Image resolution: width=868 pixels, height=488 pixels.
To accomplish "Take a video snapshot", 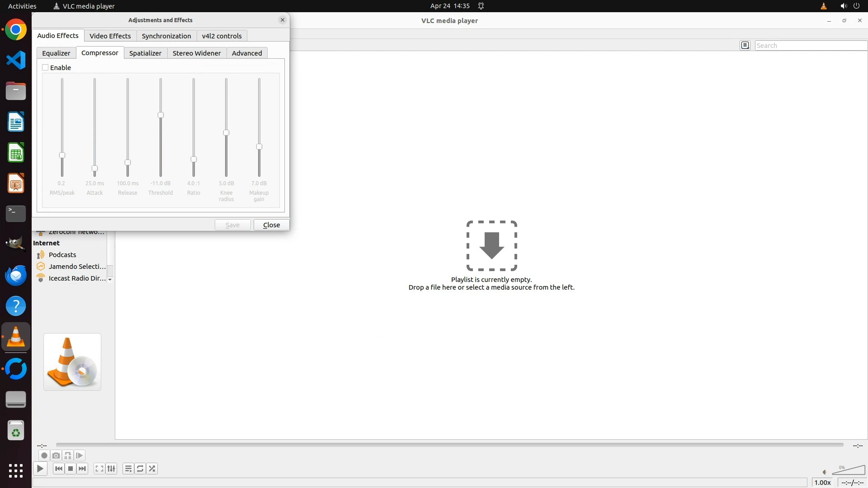I will coord(56,455).
